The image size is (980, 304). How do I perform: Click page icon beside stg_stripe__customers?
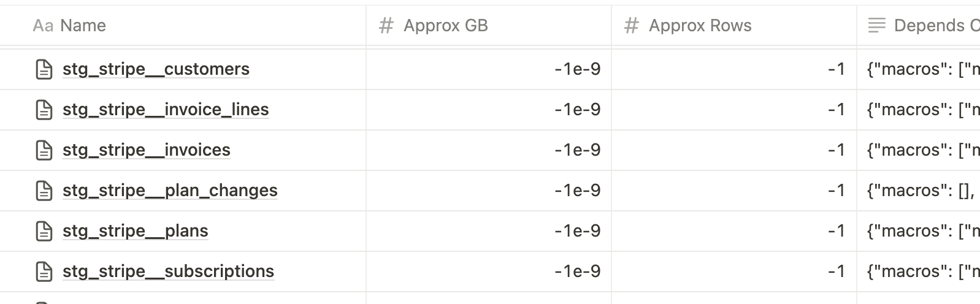(44, 69)
